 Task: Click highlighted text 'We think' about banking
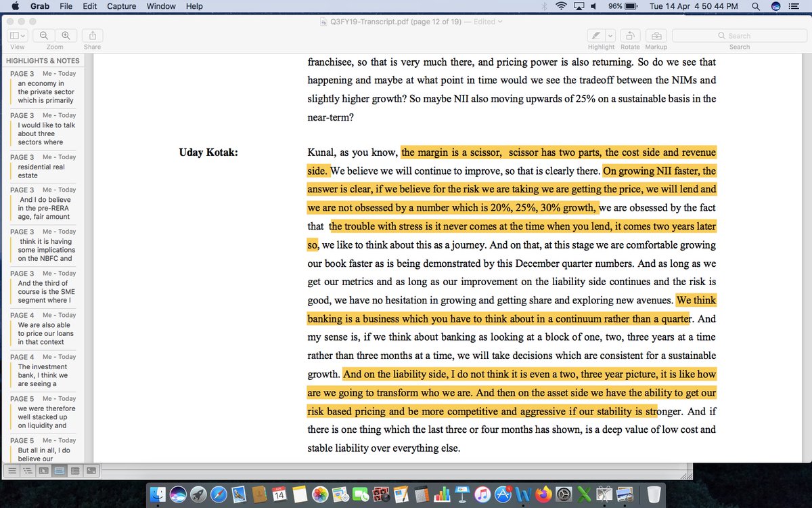(696, 300)
